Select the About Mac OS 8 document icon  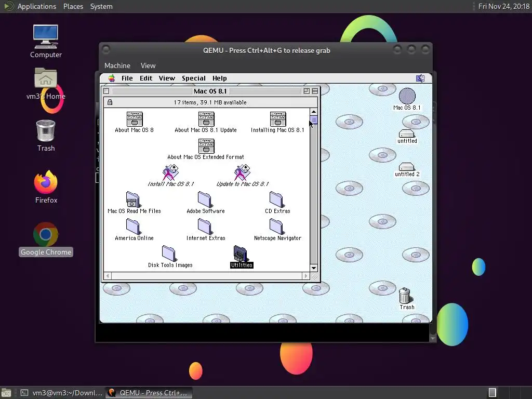(135, 119)
